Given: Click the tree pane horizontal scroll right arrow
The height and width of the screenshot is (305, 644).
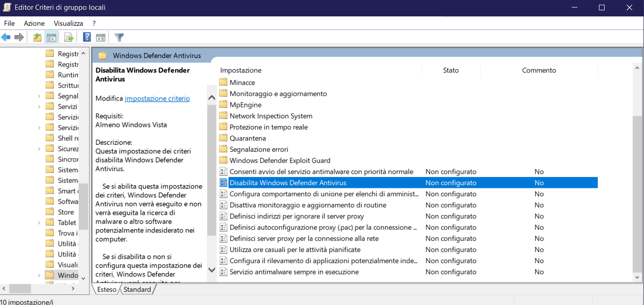Looking at the screenshot, I should pos(73,289).
